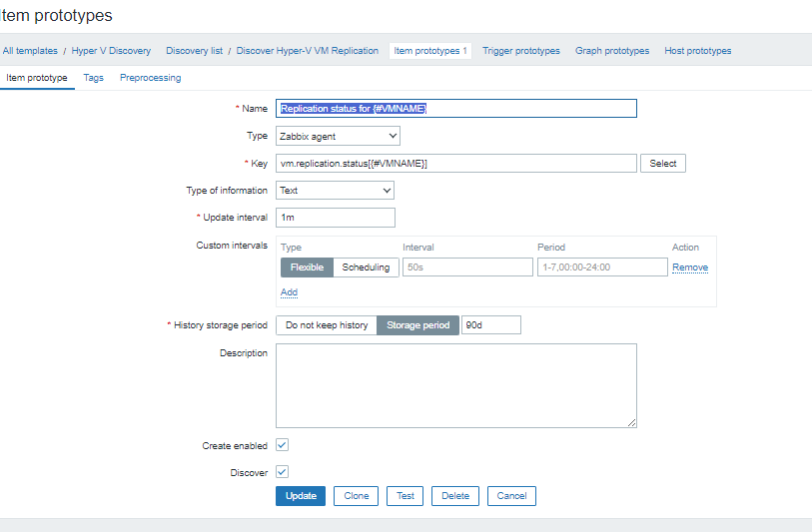The image size is (812, 532).
Task: Add a new custom interval
Action: coord(289,292)
